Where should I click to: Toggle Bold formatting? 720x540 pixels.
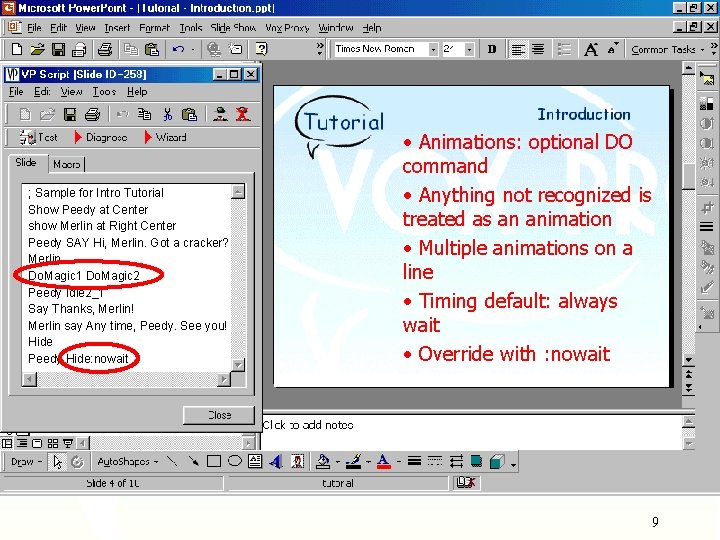coord(492,49)
